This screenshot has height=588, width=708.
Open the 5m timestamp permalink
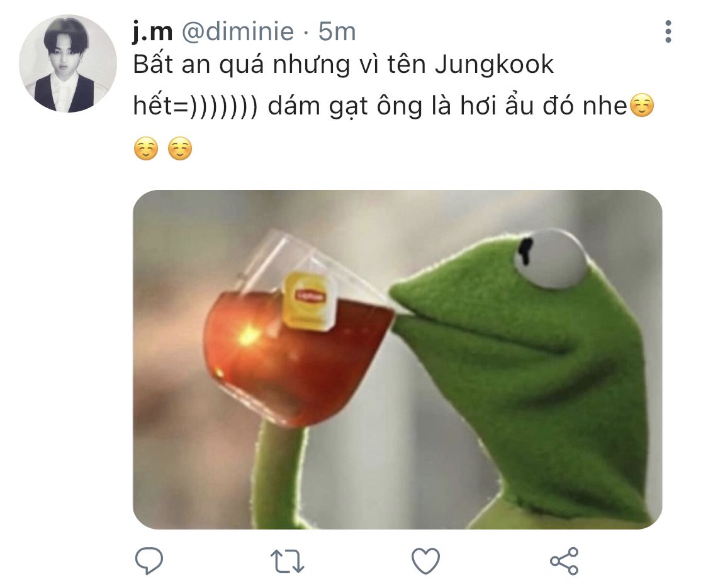tap(337, 31)
